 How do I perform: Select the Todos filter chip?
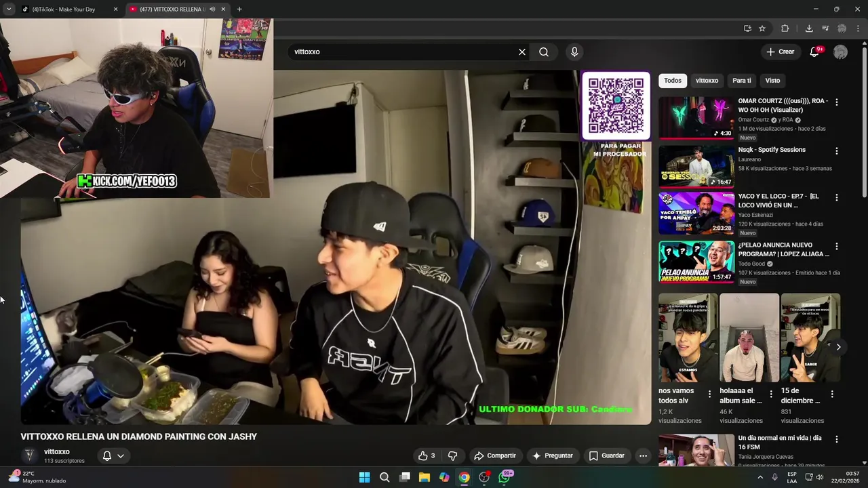673,80
